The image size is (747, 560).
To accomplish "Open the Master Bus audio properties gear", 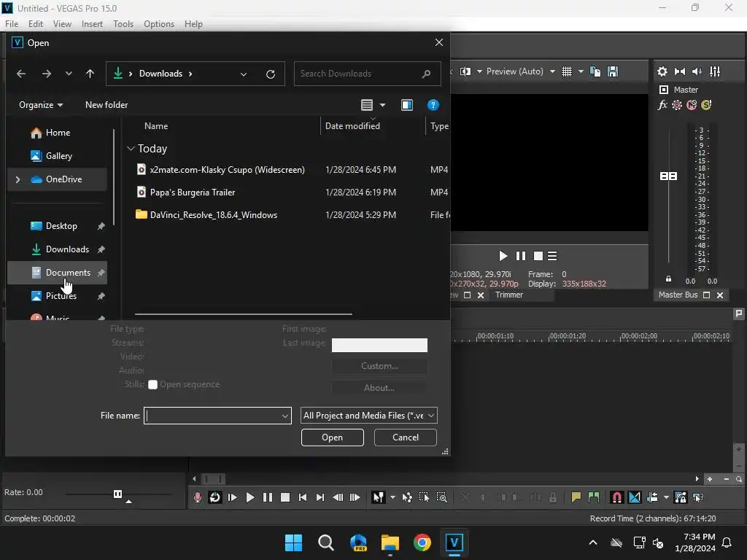I will [662, 71].
